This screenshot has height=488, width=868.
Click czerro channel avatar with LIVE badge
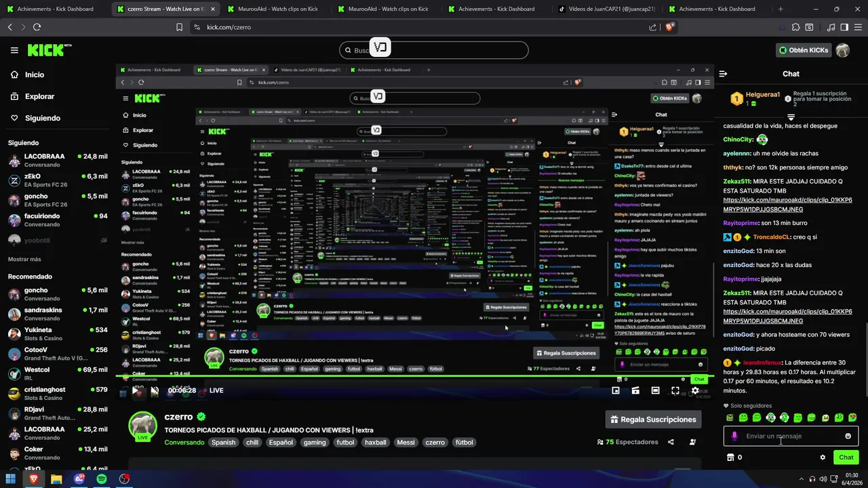[142, 426]
